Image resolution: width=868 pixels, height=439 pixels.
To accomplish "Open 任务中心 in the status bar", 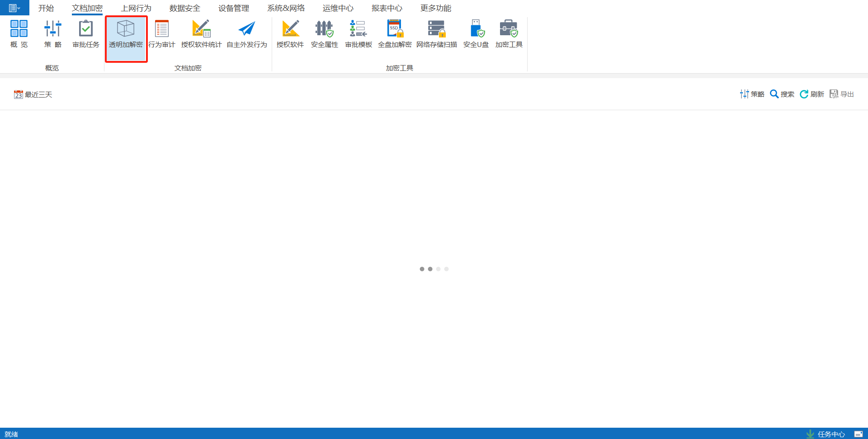I will [826, 434].
